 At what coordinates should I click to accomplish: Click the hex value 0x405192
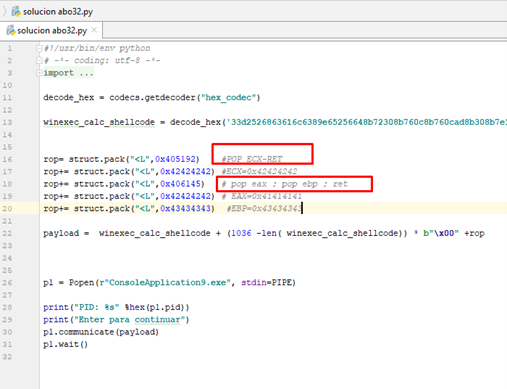click(x=175, y=159)
